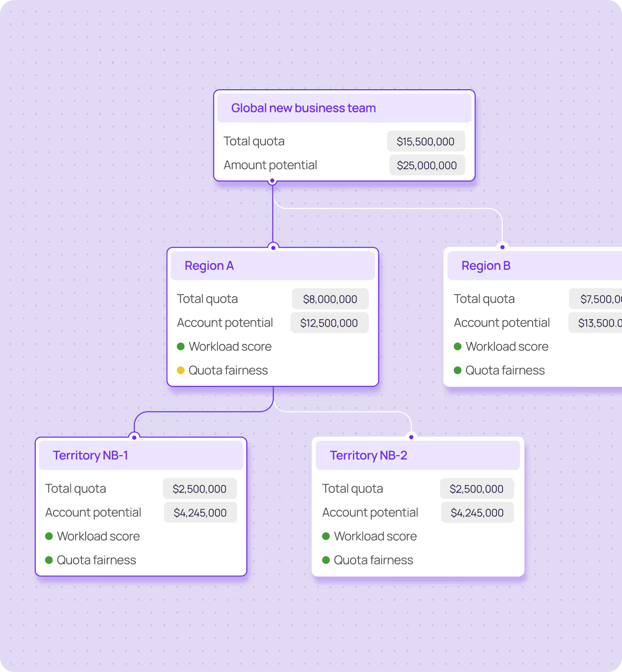Select the Territory NB-1 title
Image resolution: width=622 pixels, height=672 pixels.
(x=90, y=455)
